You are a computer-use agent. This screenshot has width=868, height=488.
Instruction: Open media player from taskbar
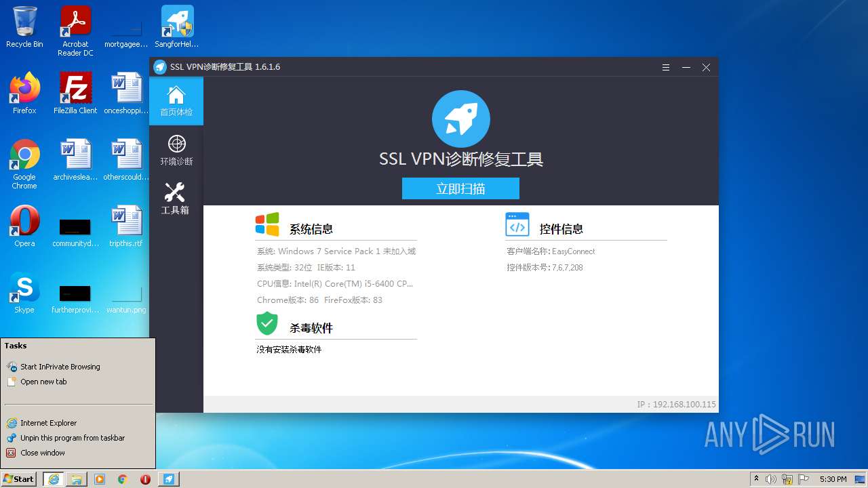(100, 479)
